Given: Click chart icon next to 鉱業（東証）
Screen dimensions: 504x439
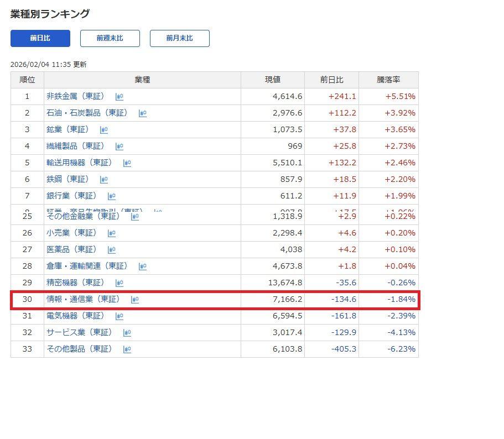Looking at the screenshot, I should pos(104,130).
